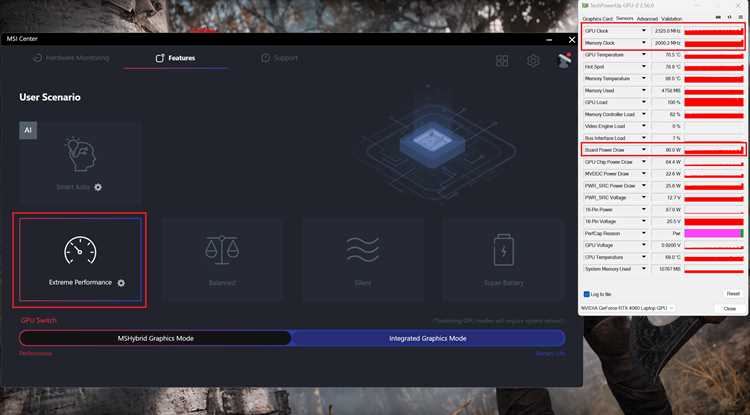Click the User Scenario heading
The width and height of the screenshot is (750, 415).
[50, 98]
